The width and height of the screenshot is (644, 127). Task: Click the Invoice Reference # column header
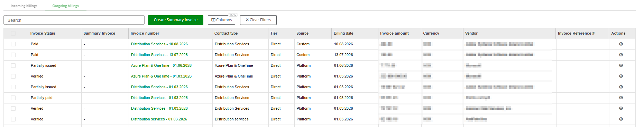tap(576, 33)
